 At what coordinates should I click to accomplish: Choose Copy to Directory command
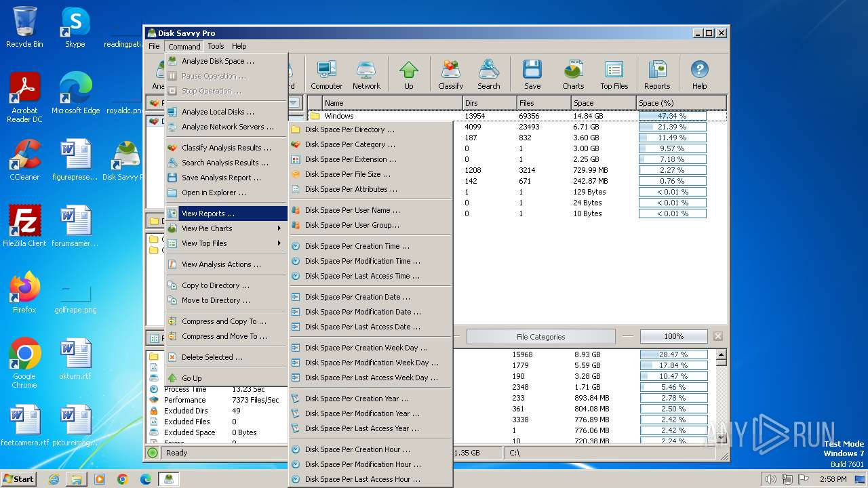point(226,285)
